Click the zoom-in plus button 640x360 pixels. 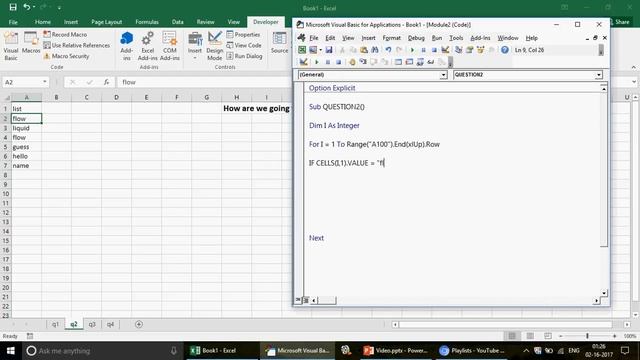point(614,336)
